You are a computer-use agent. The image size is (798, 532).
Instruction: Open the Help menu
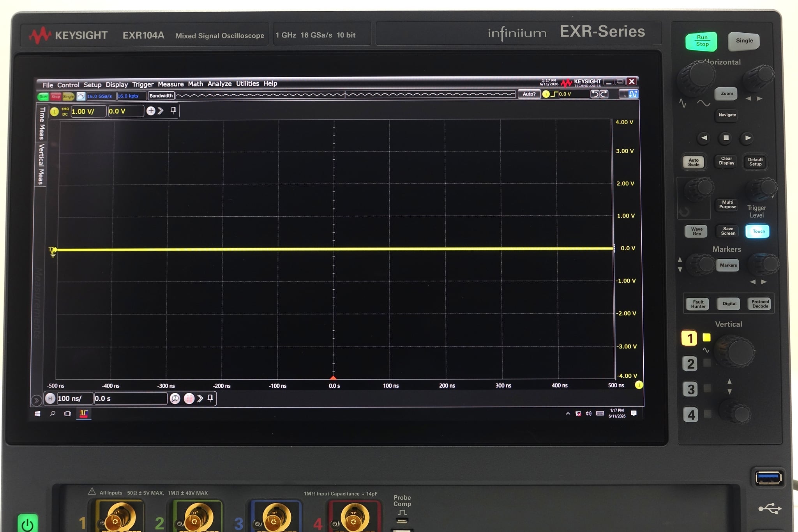pyautogui.click(x=270, y=83)
